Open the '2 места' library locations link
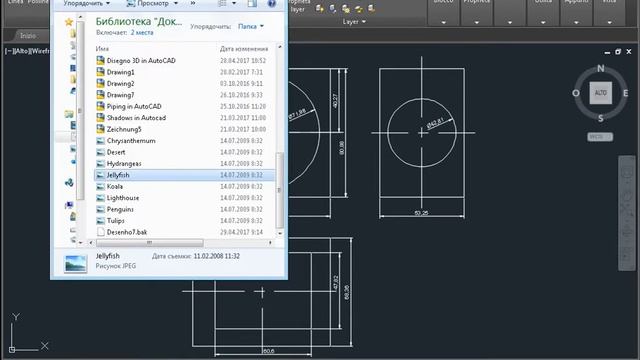Image resolution: width=640 pixels, height=360 pixels. tap(142, 33)
